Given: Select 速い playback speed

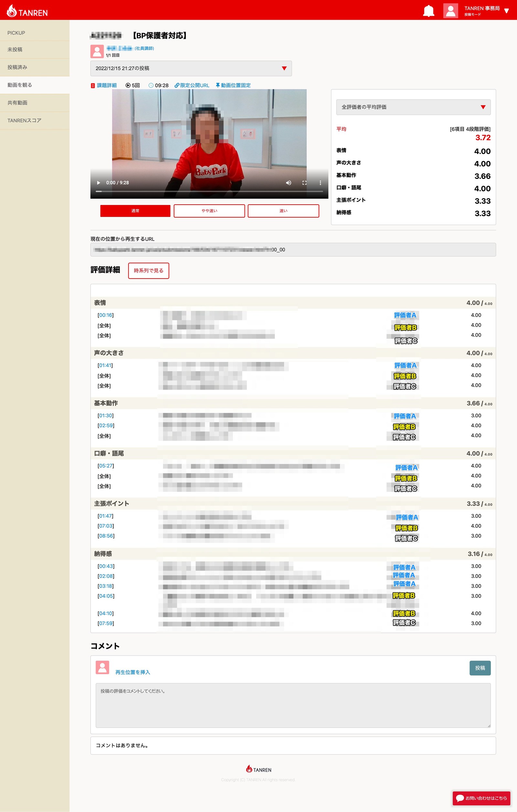Looking at the screenshot, I should click(x=283, y=211).
